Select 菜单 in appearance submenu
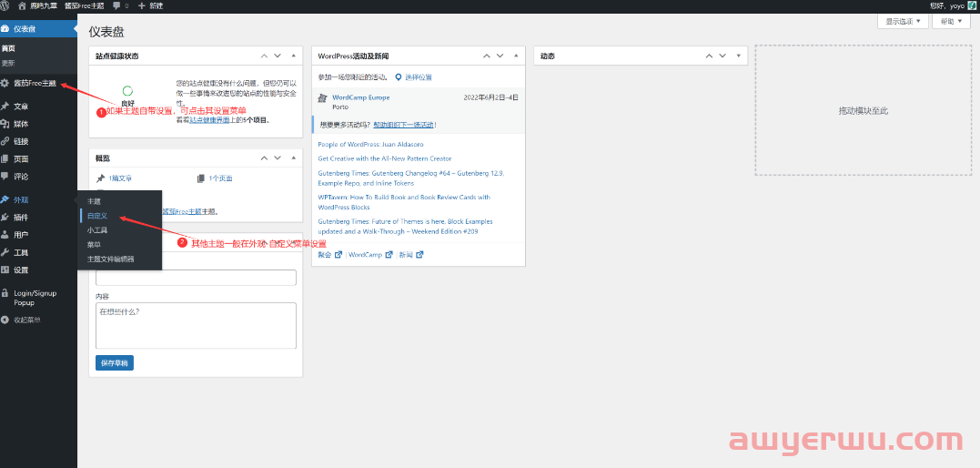 coord(94,244)
